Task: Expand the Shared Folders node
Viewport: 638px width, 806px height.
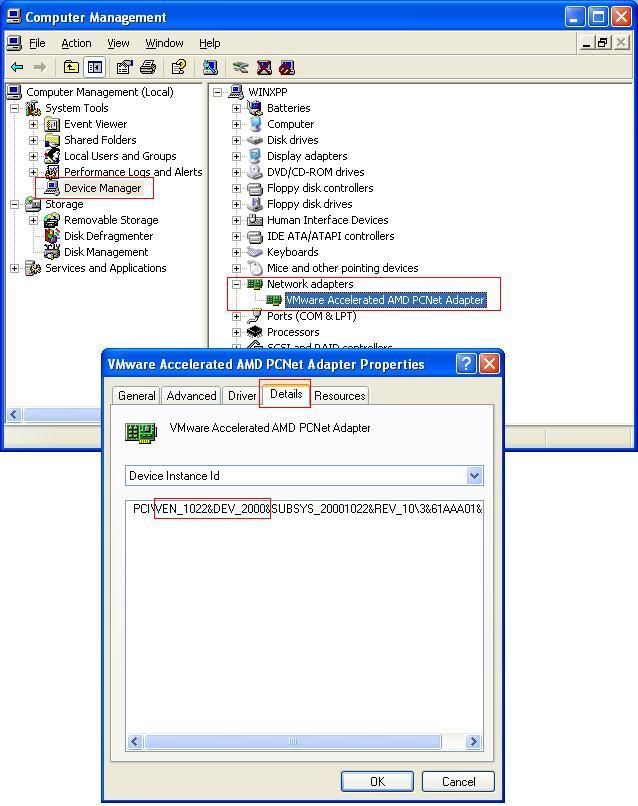Action: pos(33,140)
